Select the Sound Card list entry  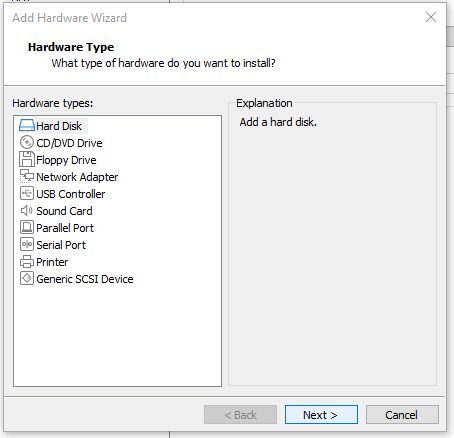[x=64, y=211]
